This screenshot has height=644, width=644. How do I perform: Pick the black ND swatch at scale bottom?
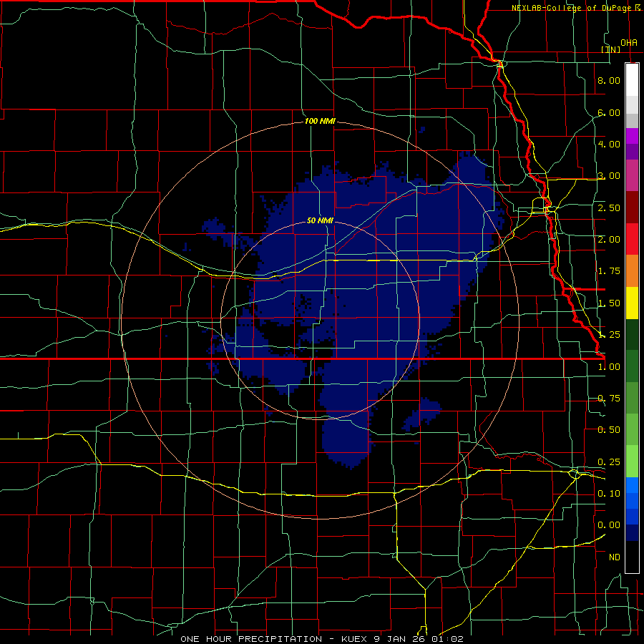point(632,557)
